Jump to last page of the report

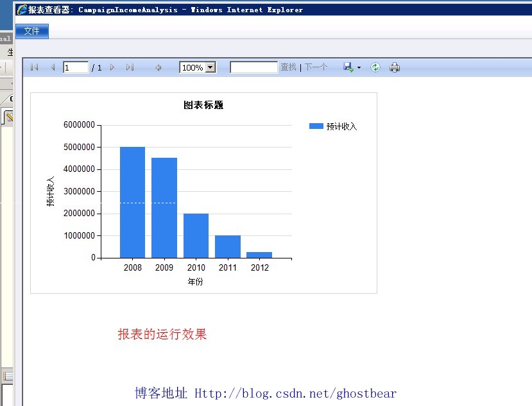click(130, 67)
